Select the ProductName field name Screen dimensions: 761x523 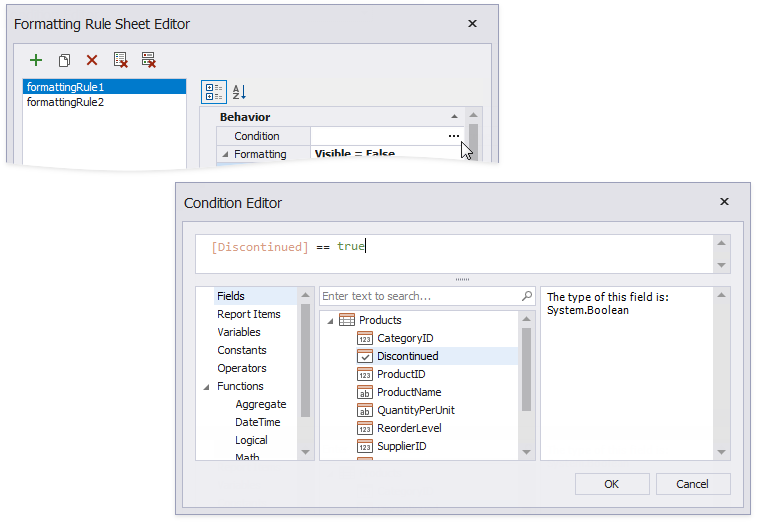click(x=409, y=392)
